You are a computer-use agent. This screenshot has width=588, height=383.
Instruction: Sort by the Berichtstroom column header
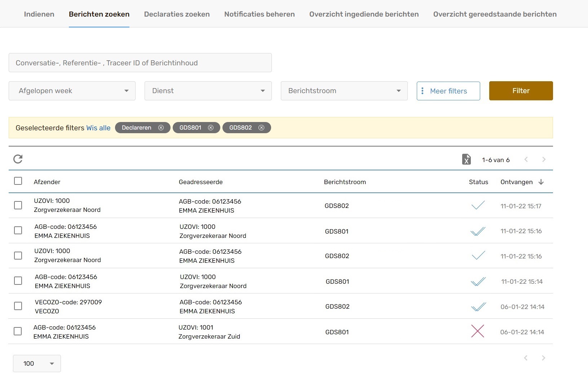345,182
